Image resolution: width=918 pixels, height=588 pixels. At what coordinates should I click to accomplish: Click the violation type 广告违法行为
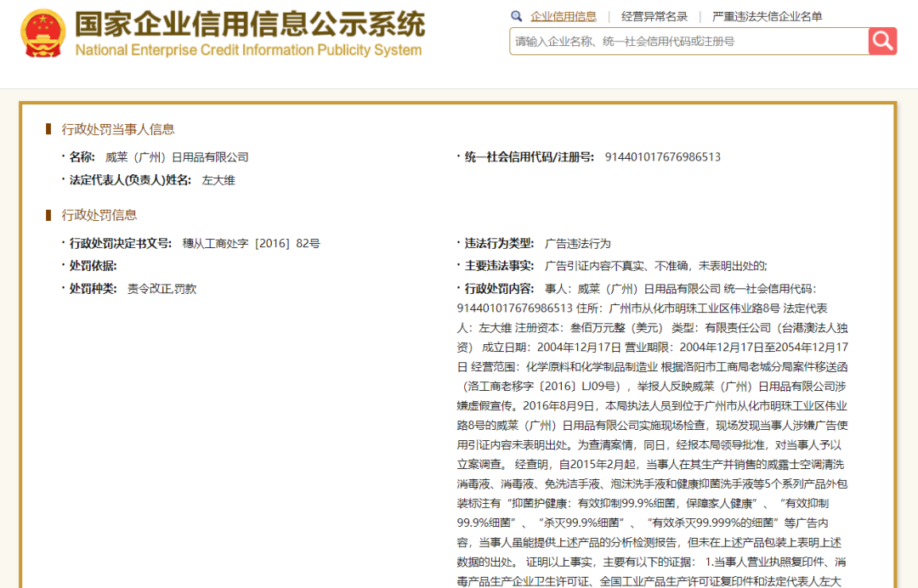coord(578,243)
